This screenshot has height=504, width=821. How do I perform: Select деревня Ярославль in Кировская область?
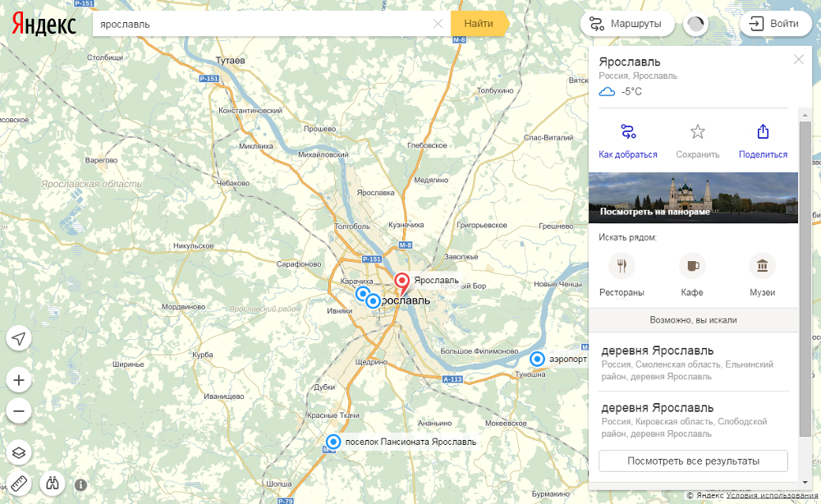[693, 419]
